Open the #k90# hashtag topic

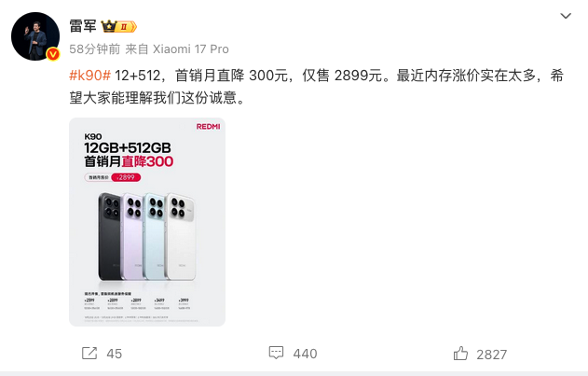(x=90, y=76)
